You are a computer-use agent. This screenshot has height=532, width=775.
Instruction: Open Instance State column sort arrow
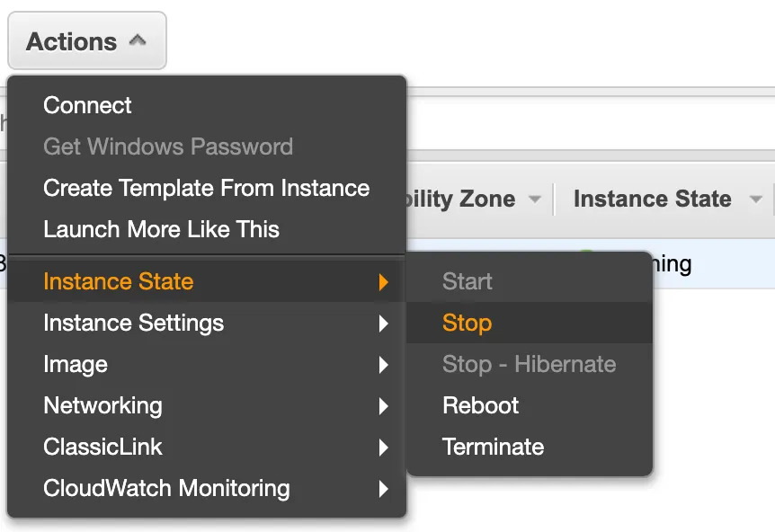click(756, 199)
